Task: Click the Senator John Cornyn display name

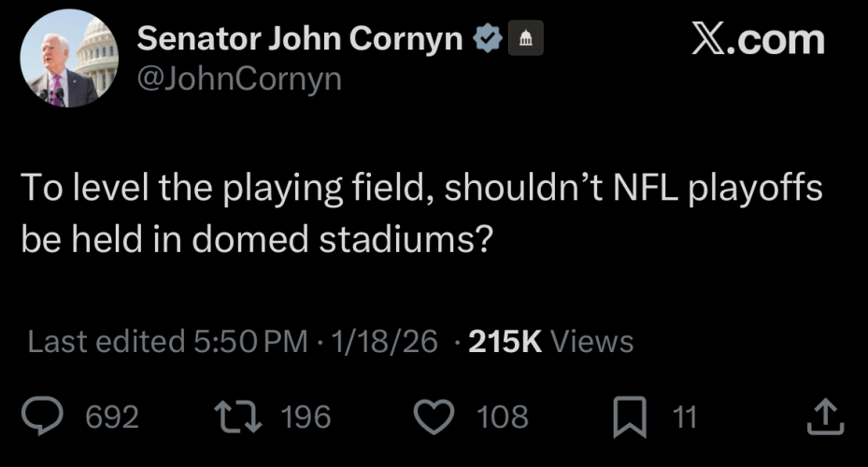Action: 300,39
